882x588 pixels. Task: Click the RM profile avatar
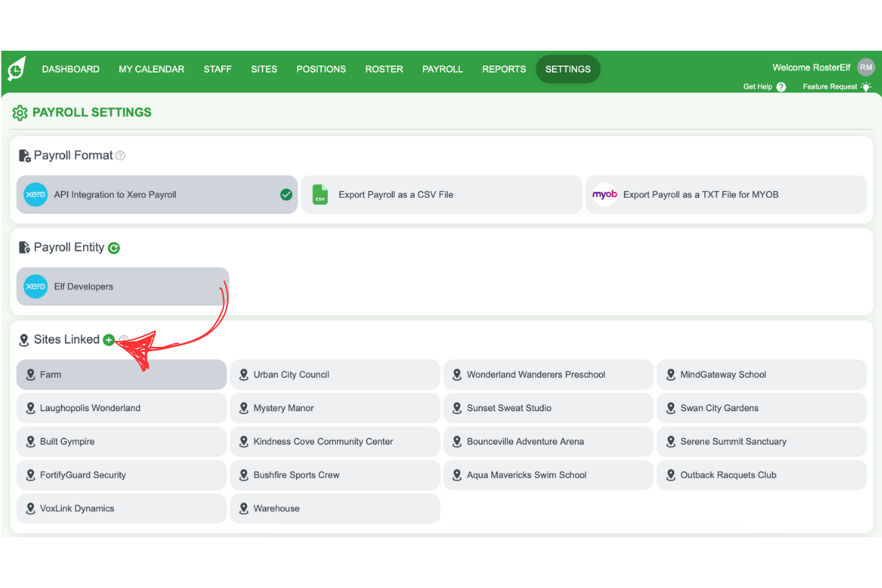tap(866, 67)
